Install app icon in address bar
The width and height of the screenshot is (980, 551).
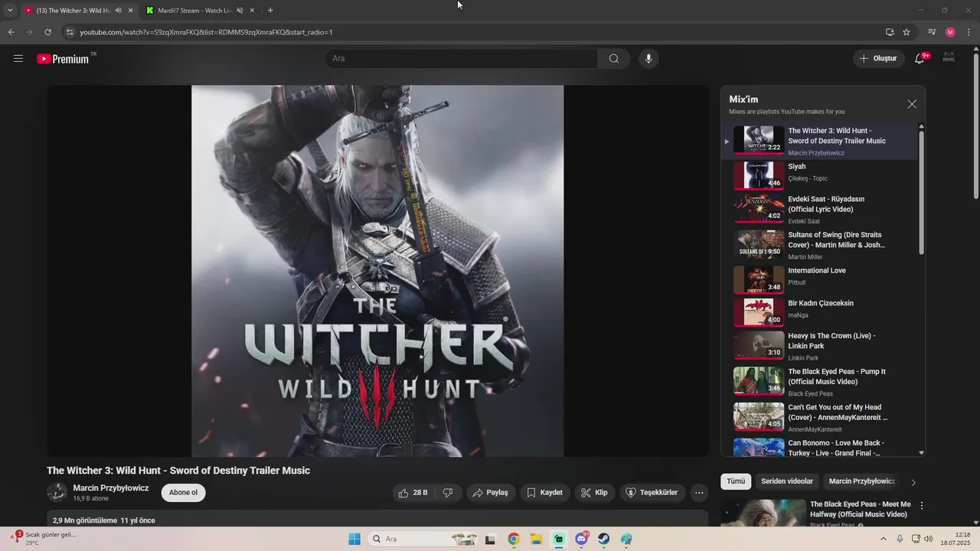[890, 32]
